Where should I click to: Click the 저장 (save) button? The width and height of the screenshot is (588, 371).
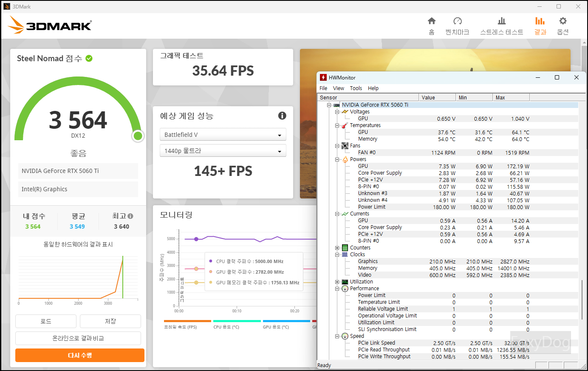(110, 321)
